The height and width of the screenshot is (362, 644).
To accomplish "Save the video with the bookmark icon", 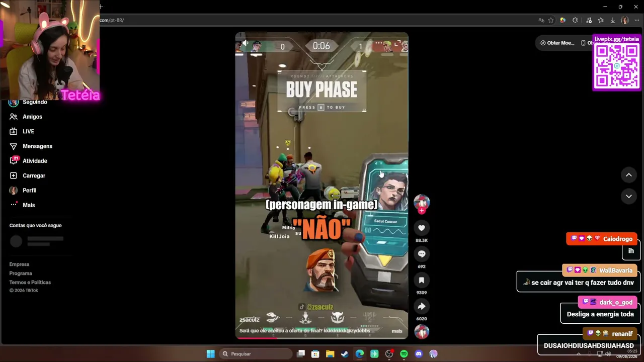I will tap(422, 280).
